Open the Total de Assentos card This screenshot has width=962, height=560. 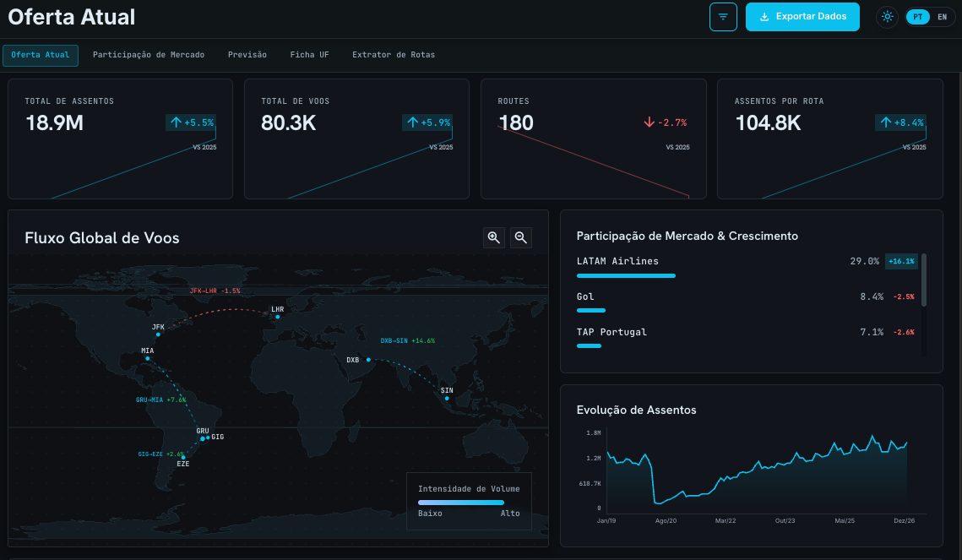pyautogui.click(x=120, y=139)
